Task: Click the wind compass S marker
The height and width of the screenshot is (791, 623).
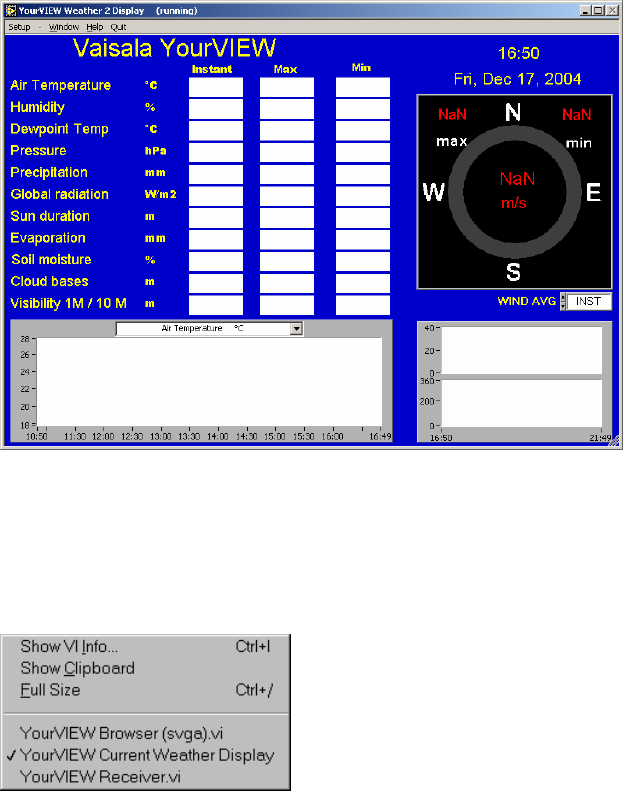Action: click(513, 272)
